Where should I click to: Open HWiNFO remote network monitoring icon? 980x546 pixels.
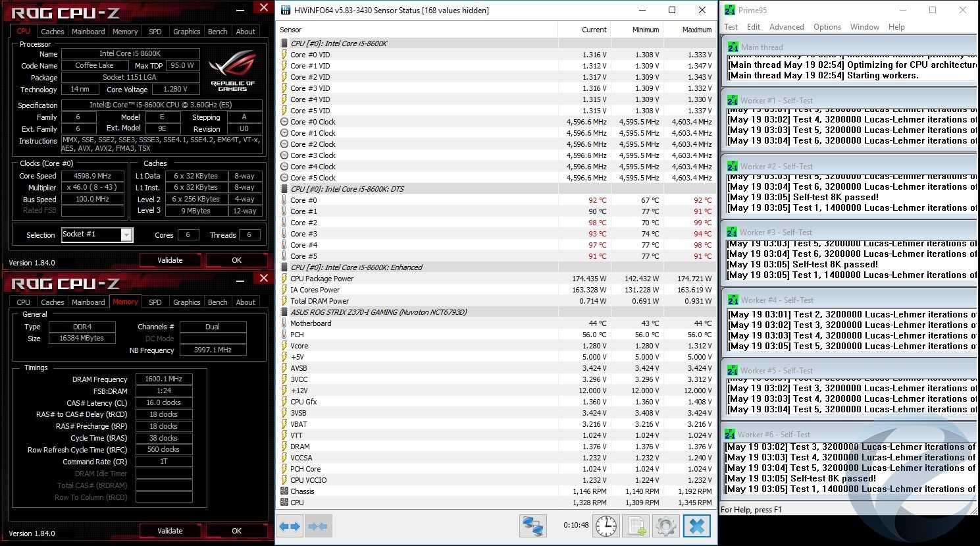tap(532, 526)
